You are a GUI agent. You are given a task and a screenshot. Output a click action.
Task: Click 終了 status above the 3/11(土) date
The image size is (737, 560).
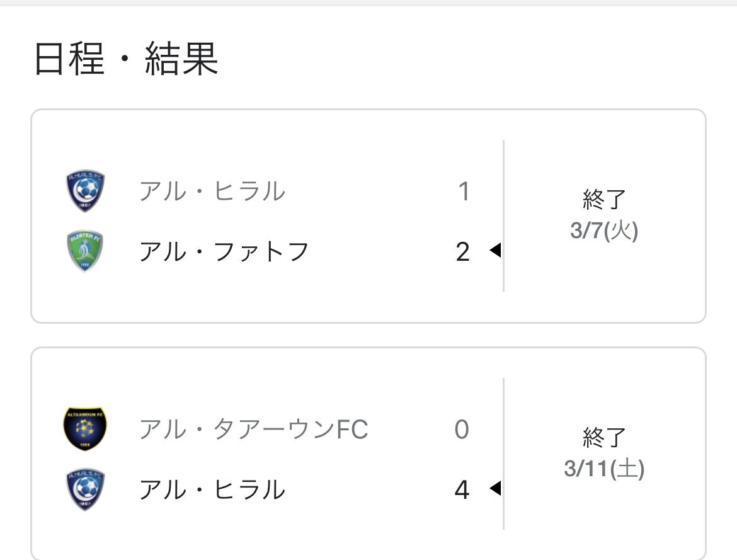pos(604,438)
